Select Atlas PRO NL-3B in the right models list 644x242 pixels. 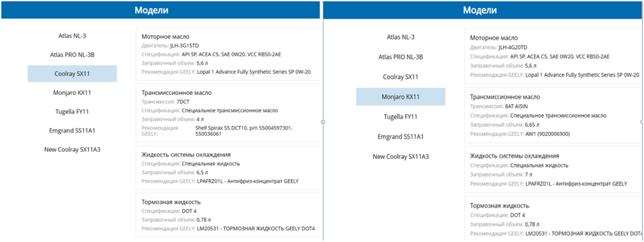coord(401,57)
